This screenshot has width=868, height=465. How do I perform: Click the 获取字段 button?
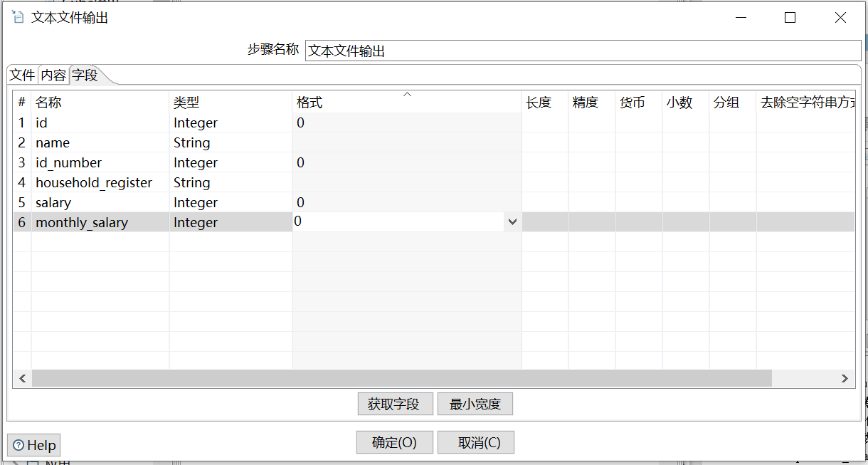pos(395,404)
